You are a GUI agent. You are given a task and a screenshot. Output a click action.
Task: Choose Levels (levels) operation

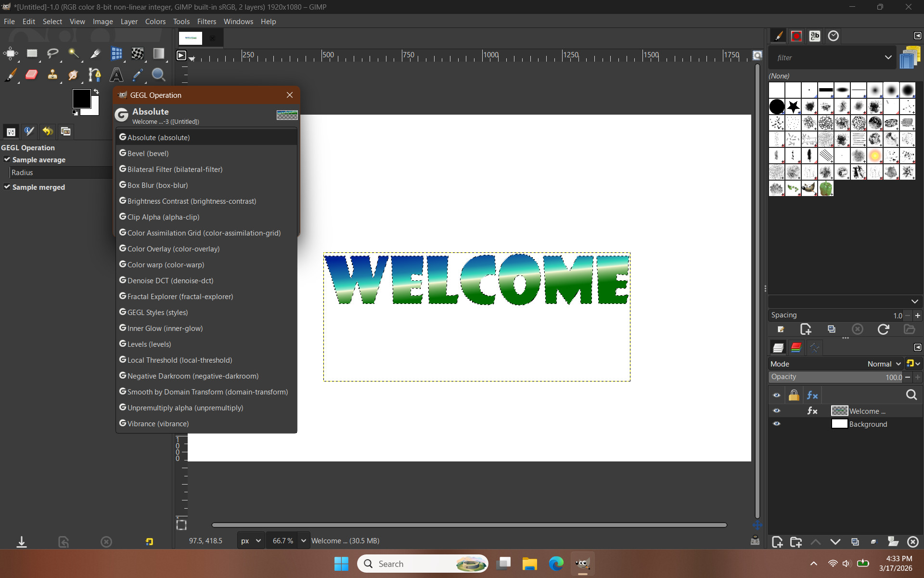[206, 344]
